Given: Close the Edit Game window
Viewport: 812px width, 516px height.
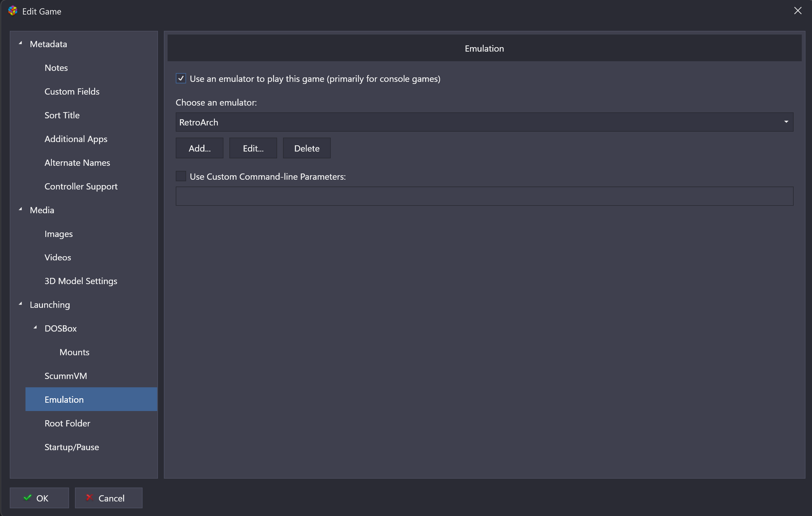Looking at the screenshot, I should (x=797, y=11).
